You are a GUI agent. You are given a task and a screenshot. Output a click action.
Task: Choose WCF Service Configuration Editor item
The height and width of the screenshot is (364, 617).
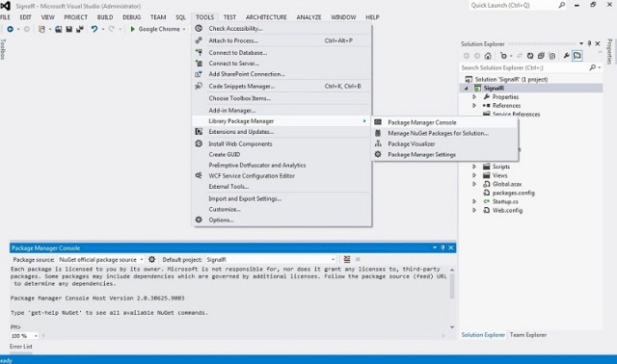pyautogui.click(x=282, y=175)
